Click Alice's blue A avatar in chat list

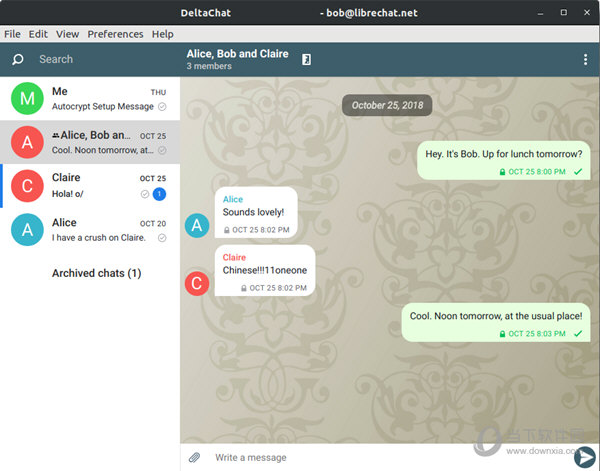click(x=27, y=230)
